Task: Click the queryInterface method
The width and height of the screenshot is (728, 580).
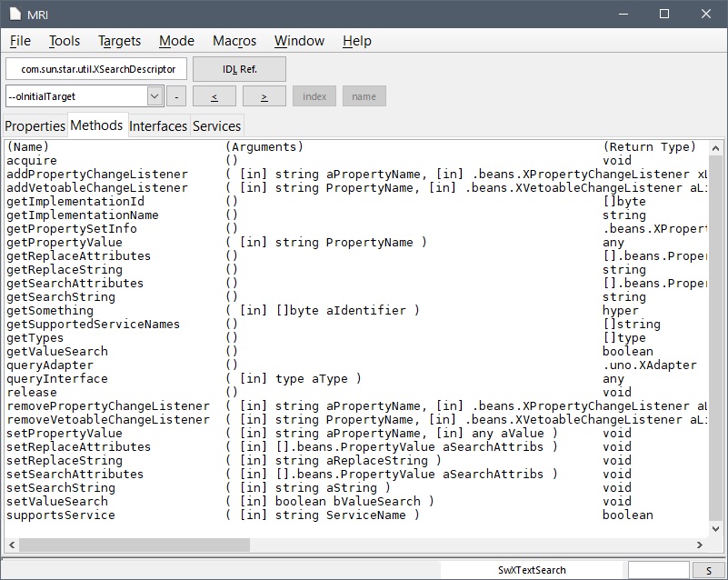Action: coord(57,379)
